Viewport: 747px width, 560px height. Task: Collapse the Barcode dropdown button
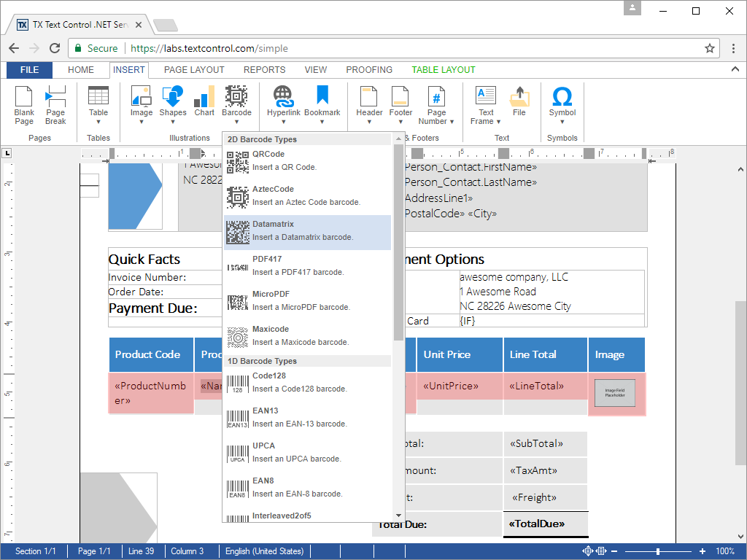(236, 105)
